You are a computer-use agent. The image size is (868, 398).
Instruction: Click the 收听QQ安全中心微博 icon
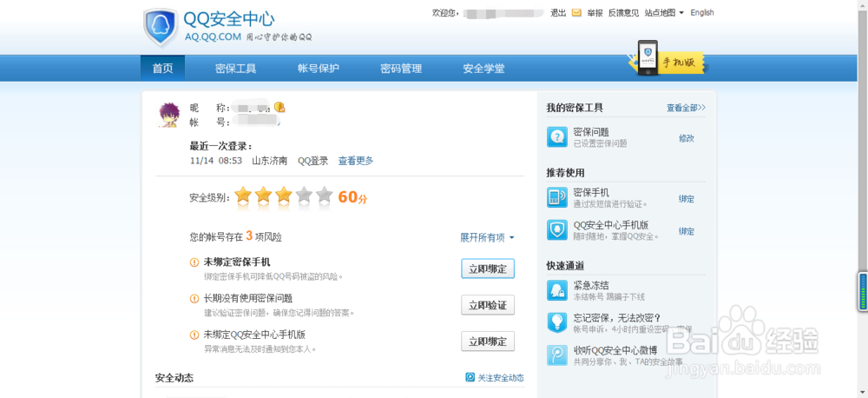pos(557,355)
